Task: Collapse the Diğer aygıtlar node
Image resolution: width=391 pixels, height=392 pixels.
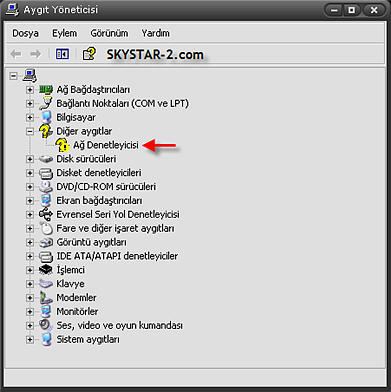Action: click(30, 131)
